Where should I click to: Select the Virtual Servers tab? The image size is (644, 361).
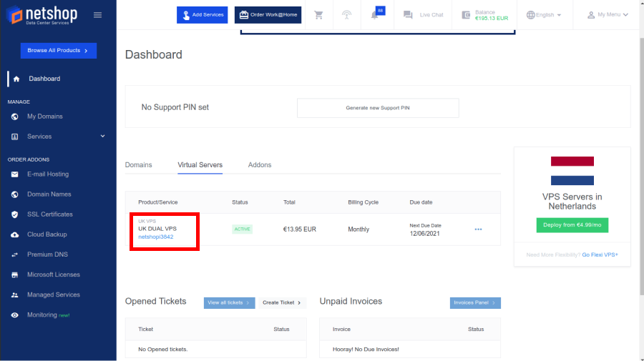200,165
